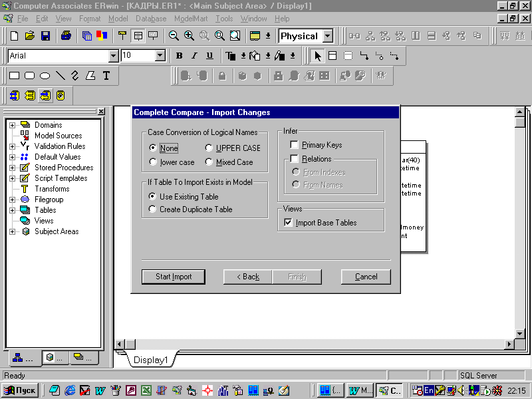Expand the Domains tree node

[12, 125]
